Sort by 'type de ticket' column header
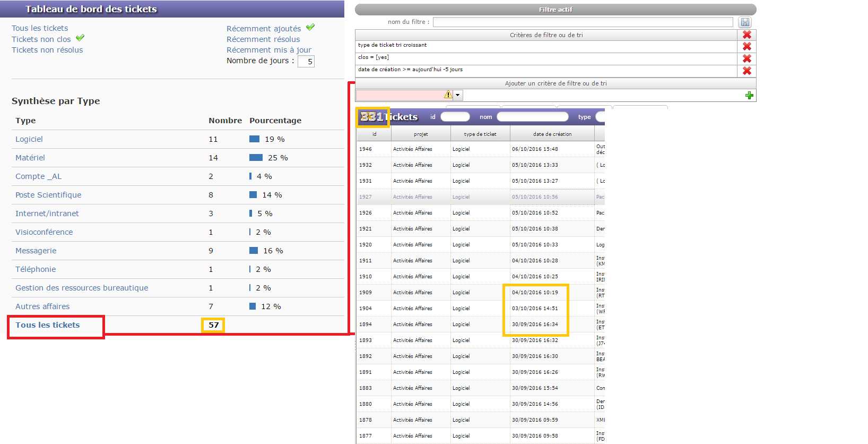 (x=480, y=134)
